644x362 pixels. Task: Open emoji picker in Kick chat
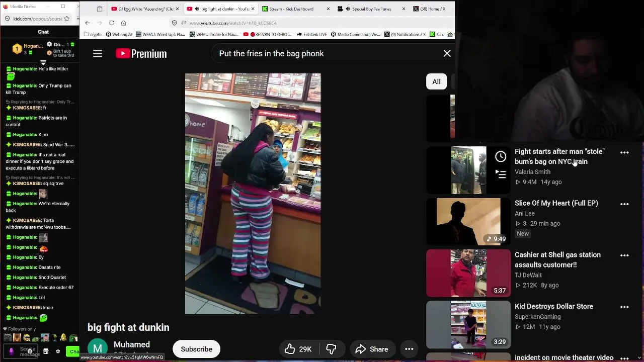(30, 351)
